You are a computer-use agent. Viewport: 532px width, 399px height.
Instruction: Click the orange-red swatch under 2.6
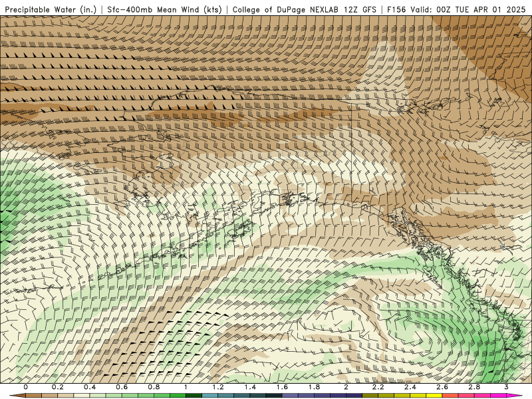[x=450, y=396]
